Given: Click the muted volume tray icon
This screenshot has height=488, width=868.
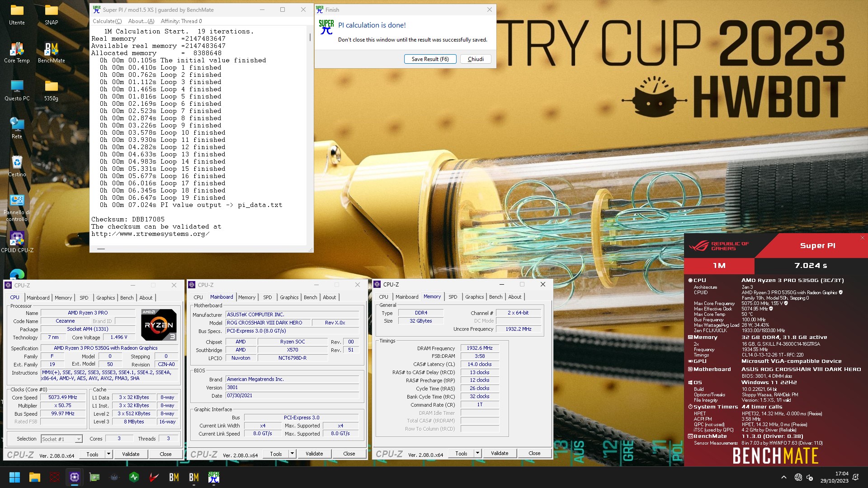Looking at the screenshot, I should click(810, 477).
